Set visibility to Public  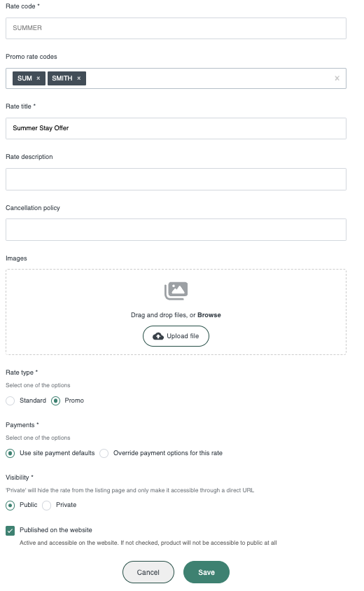pyautogui.click(x=10, y=506)
